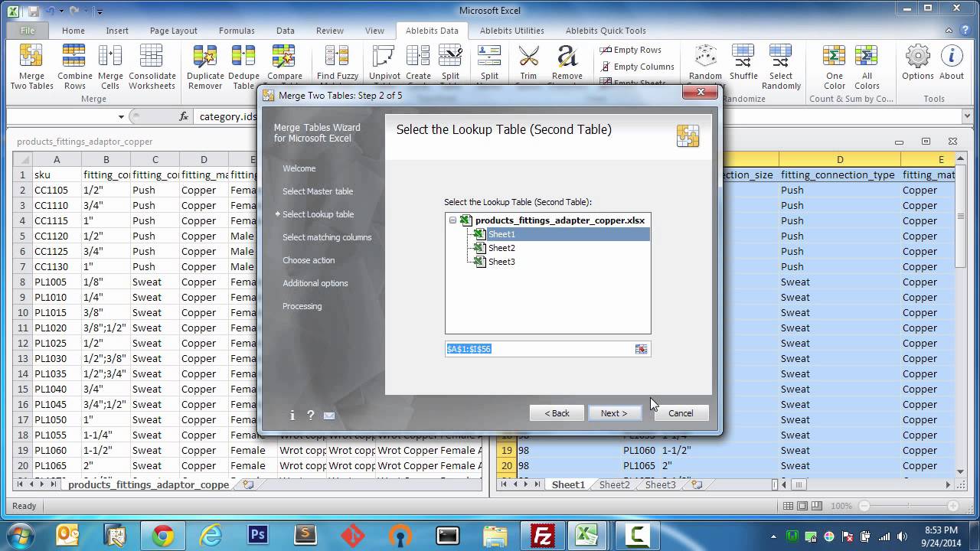Click the info icon in wizard footer
The image size is (980, 551).
pos(292,415)
